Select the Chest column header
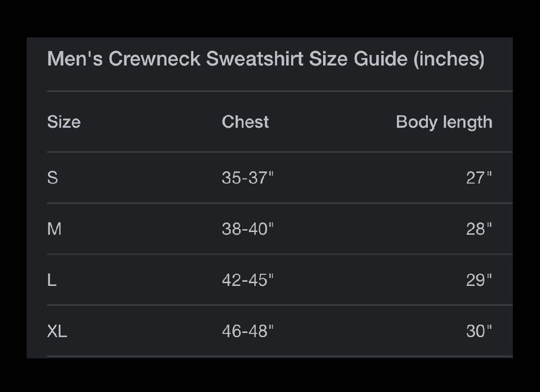 tap(245, 122)
